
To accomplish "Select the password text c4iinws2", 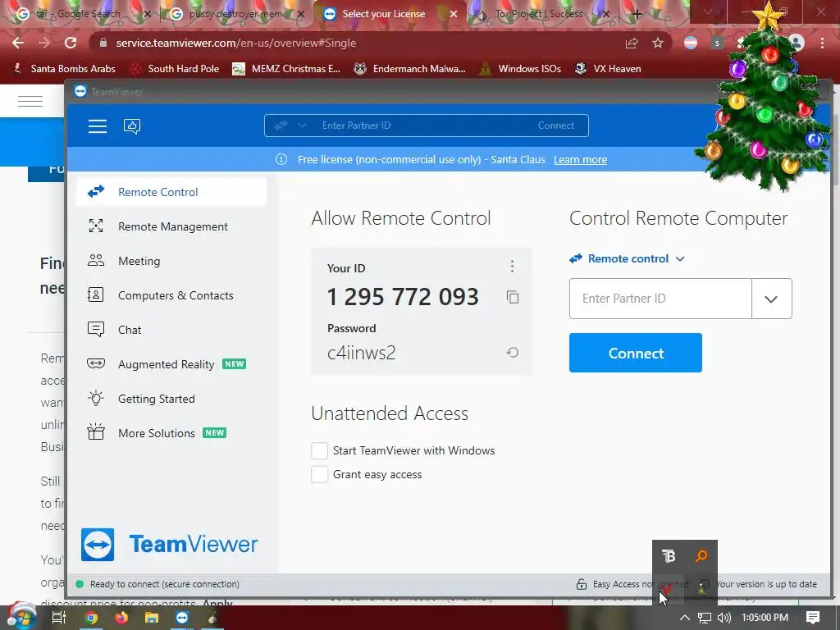I will [x=361, y=353].
